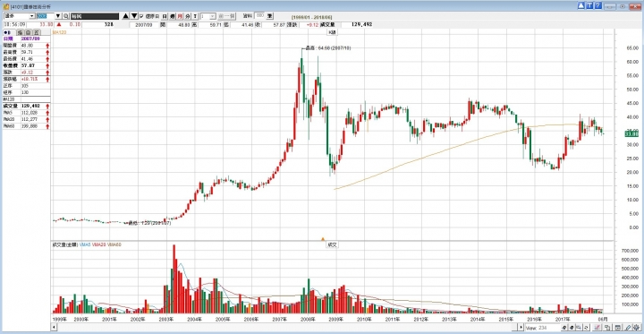The height and width of the screenshot is (334, 644).
Task: Expand the stock code dropdown arrow
Action: point(58,16)
